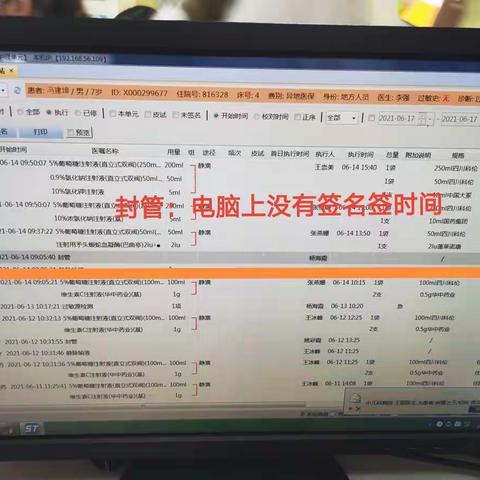This screenshot has width=480, height=480.
Task: Click the 用量 column header
Action: pos(174,152)
